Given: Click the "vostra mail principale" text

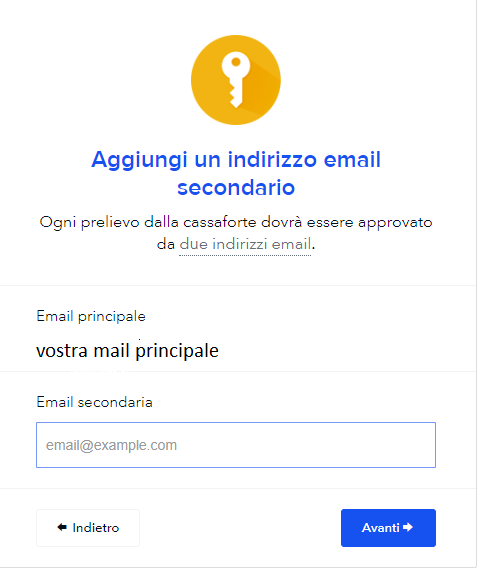Looking at the screenshot, I should (x=128, y=351).
